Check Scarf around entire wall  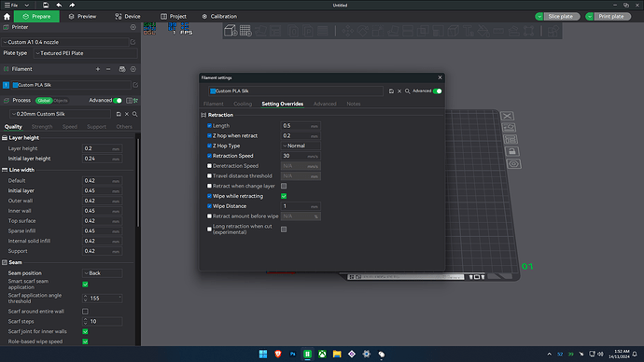[x=85, y=312]
